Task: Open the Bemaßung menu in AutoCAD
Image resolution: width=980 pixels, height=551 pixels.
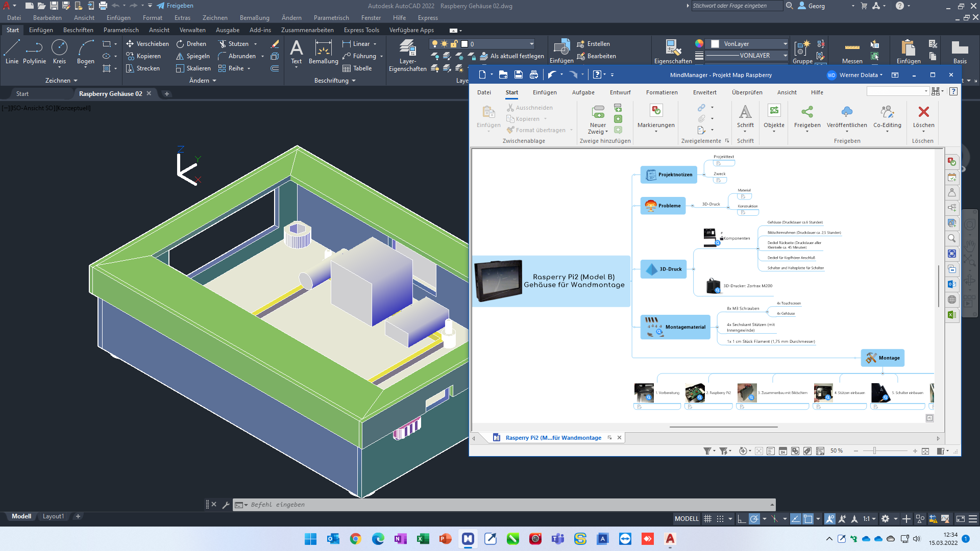Action: click(254, 18)
